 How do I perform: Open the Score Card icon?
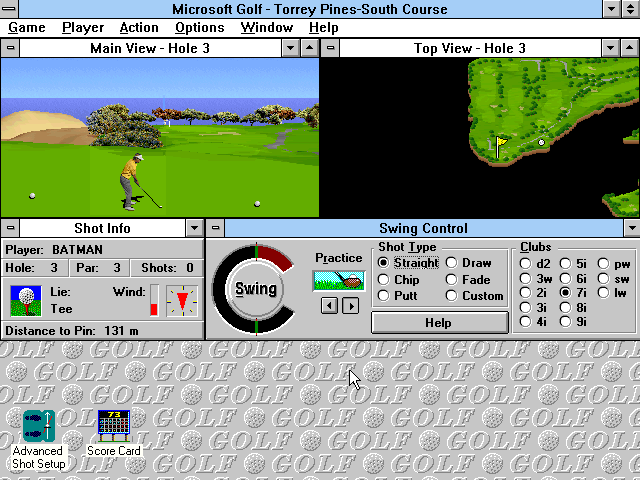pos(114,433)
